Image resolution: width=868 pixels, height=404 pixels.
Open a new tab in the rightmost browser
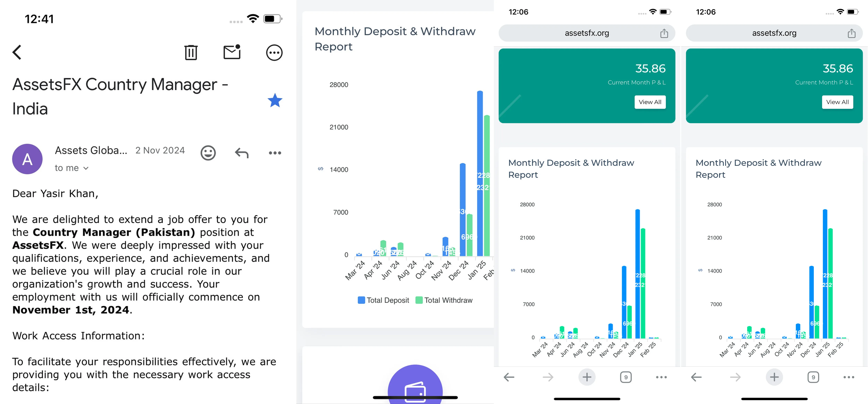[774, 377]
